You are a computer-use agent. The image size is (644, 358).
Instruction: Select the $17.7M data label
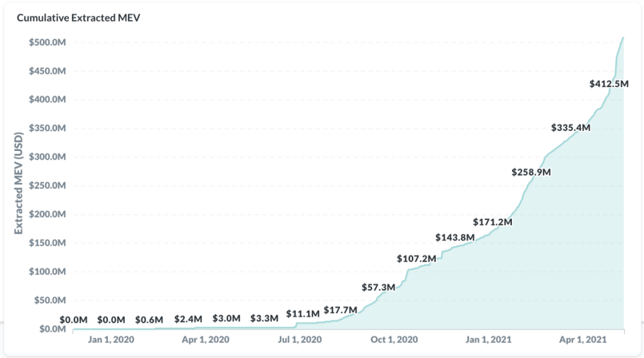(x=340, y=309)
